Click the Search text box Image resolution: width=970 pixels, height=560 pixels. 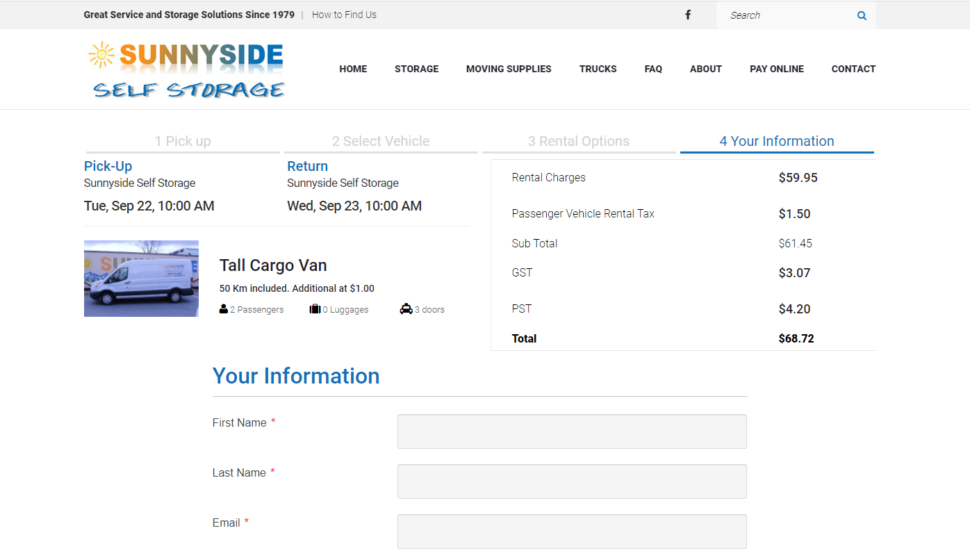tap(785, 15)
